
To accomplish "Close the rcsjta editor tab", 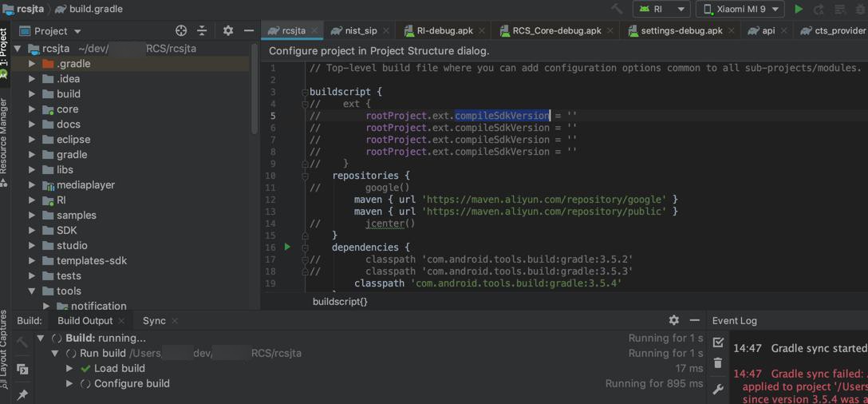I will click(314, 31).
